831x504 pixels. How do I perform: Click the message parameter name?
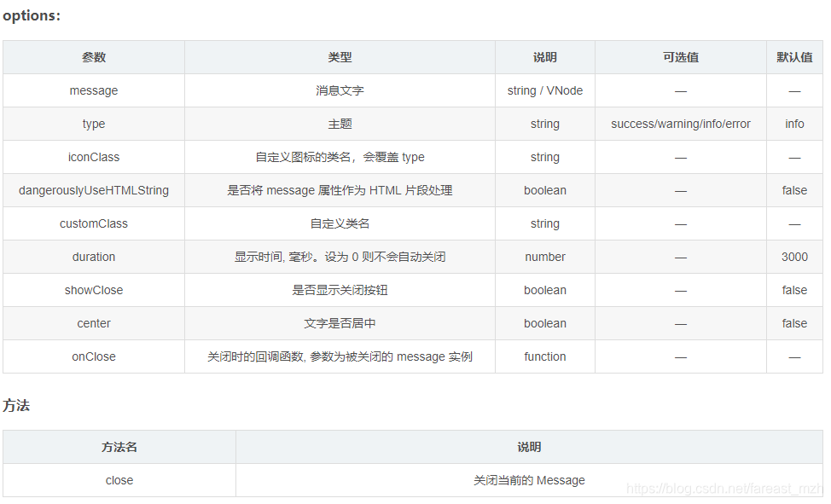point(93,90)
